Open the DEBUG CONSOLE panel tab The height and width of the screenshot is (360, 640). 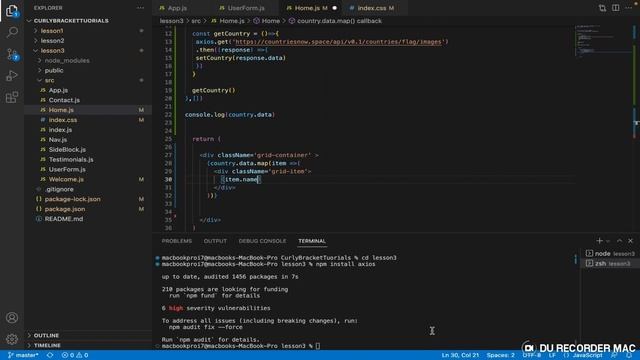click(262, 241)
